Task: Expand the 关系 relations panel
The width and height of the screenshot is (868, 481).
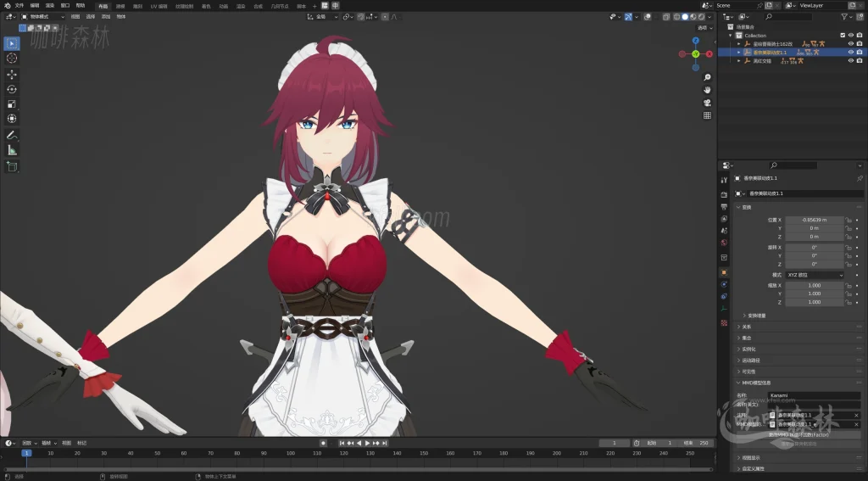Action: click(x=744, y=327)
